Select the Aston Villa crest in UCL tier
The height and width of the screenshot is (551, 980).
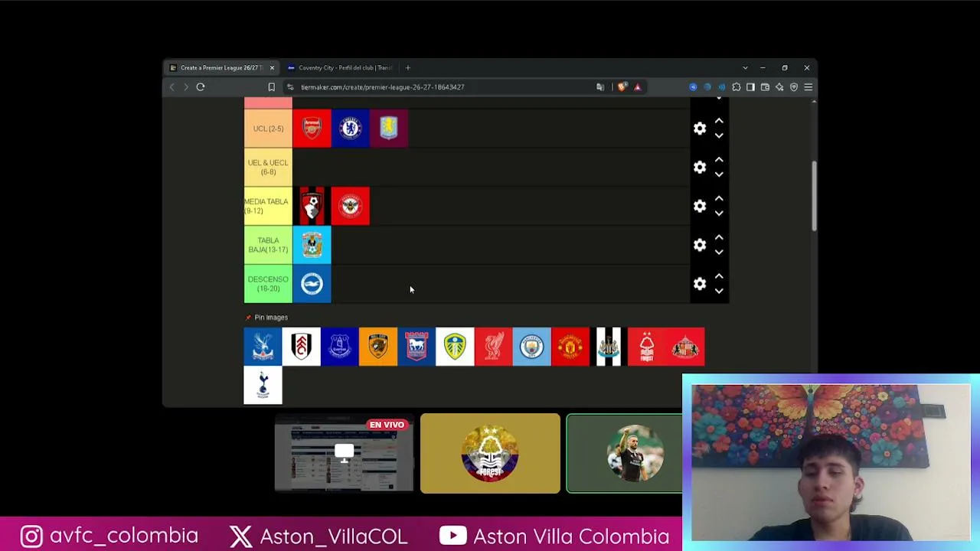(389, 129)
